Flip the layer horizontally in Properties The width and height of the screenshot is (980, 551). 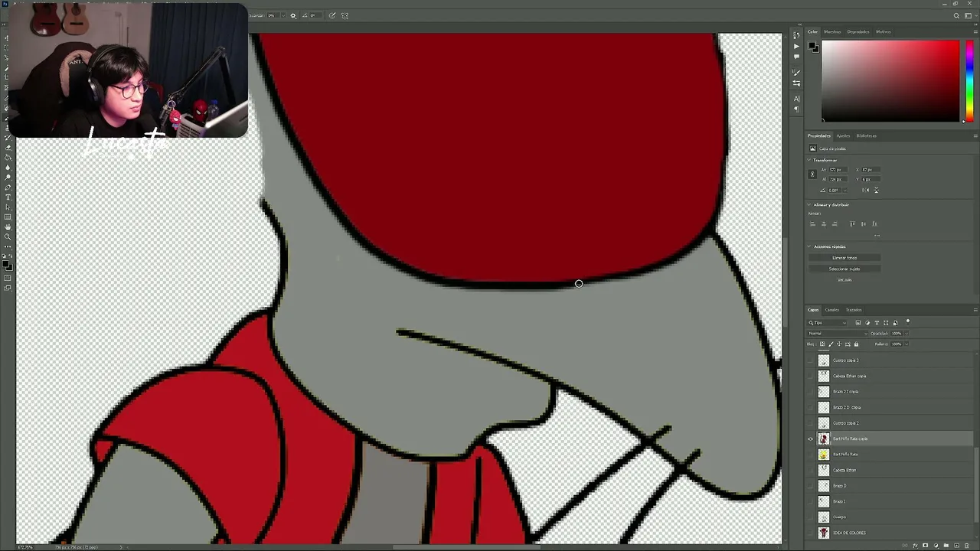[x=866, y=190]
